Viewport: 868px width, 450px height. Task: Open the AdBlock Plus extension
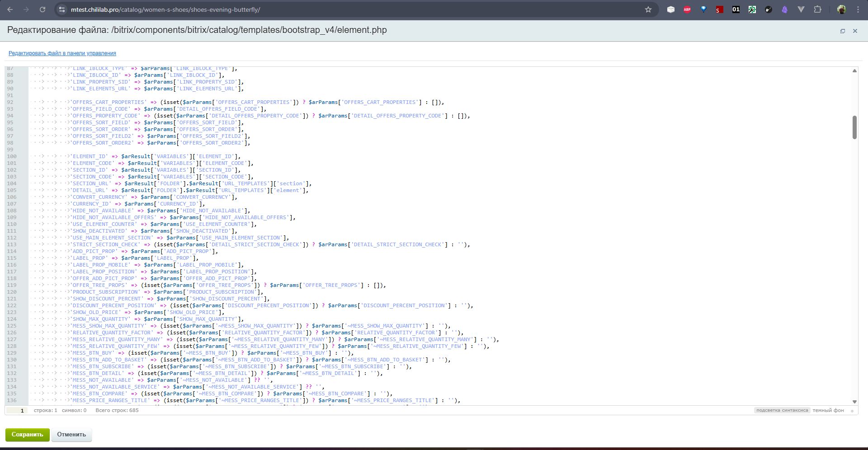pyautogui.click(x=687, y=9)
